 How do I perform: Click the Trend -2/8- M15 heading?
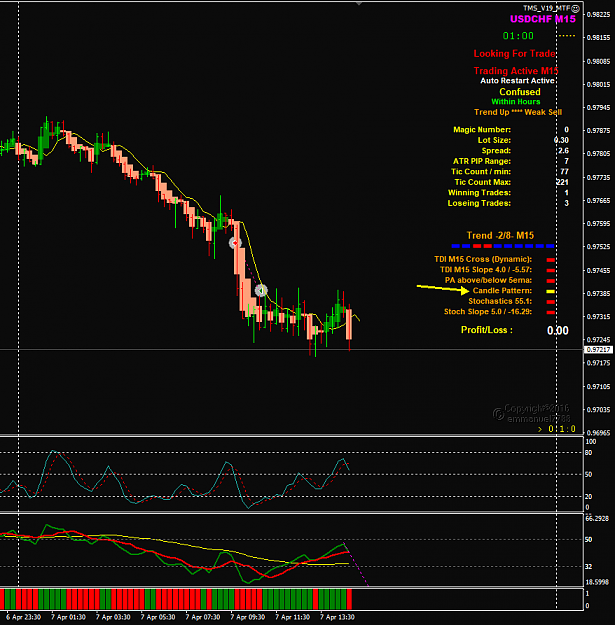(x=500, y=236)
